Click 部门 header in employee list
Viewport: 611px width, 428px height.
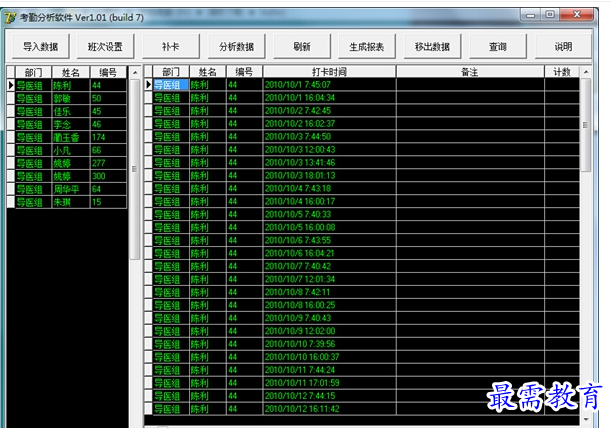click(33, 73)
